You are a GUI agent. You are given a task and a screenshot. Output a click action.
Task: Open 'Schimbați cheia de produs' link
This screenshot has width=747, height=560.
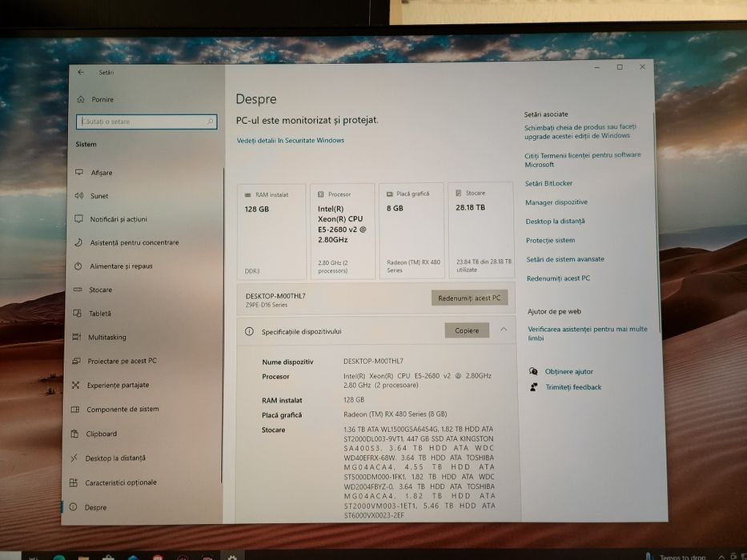tap(580, 131)
